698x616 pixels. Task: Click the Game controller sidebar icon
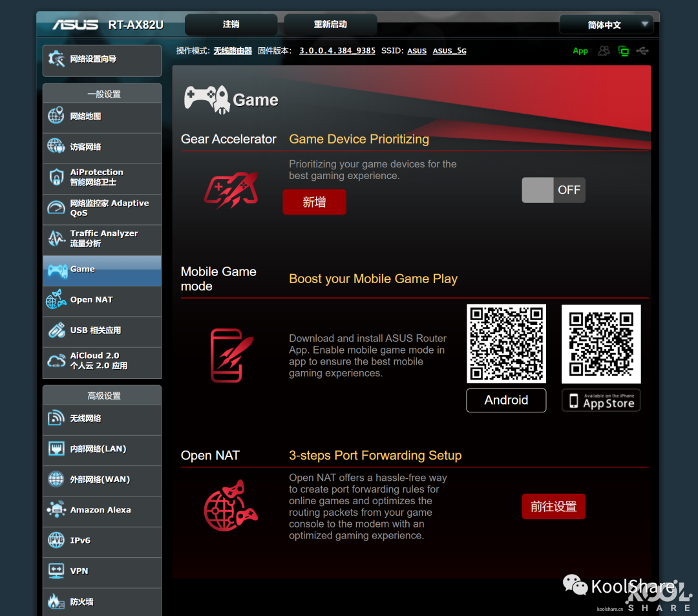58,270
